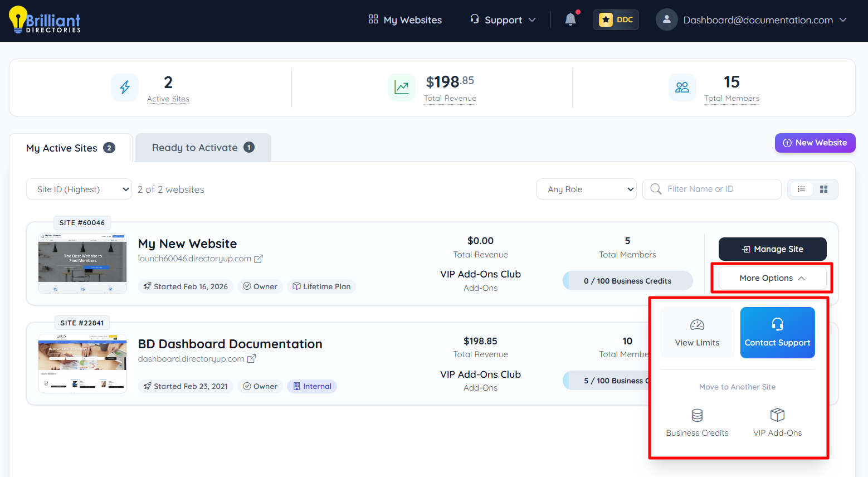This screenshot has height=477, width=868.
Task: Click the SITE #60046 label
Action: coord(82,223)
